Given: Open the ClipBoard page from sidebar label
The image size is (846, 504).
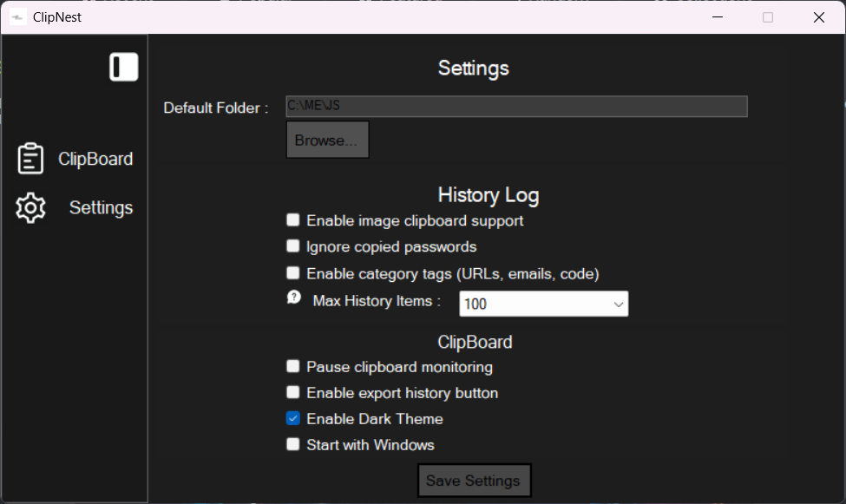Looking at the screenshot, I should 95,159.
